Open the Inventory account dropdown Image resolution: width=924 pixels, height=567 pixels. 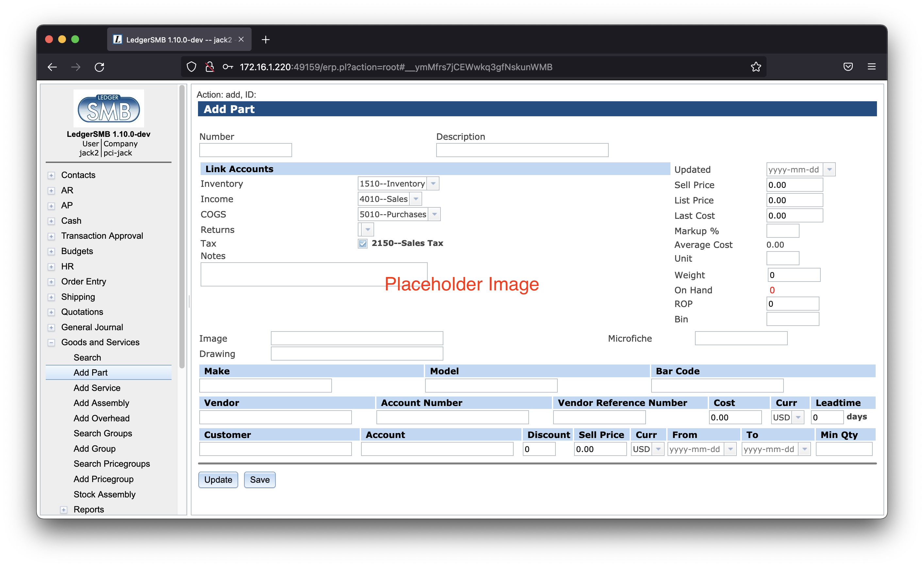point(433,184)
